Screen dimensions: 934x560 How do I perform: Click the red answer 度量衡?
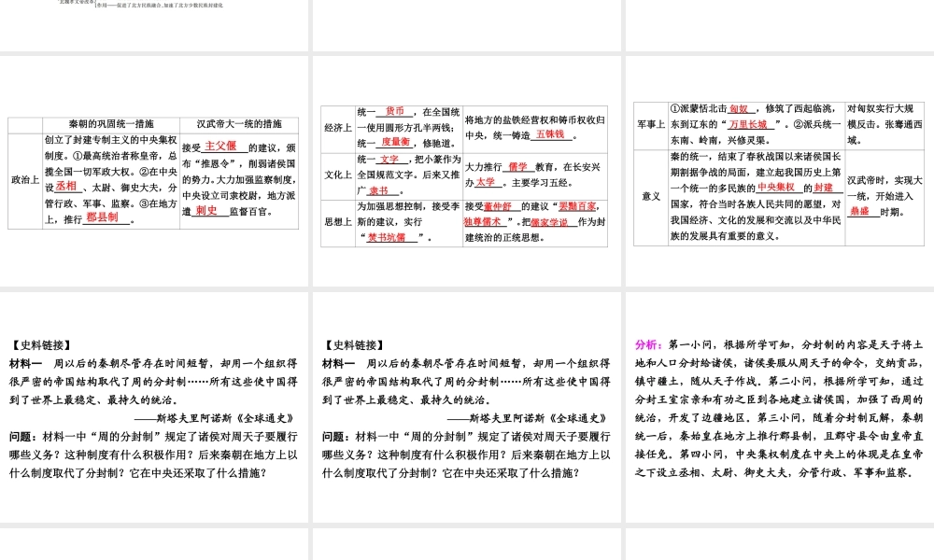tap(395, 142)
